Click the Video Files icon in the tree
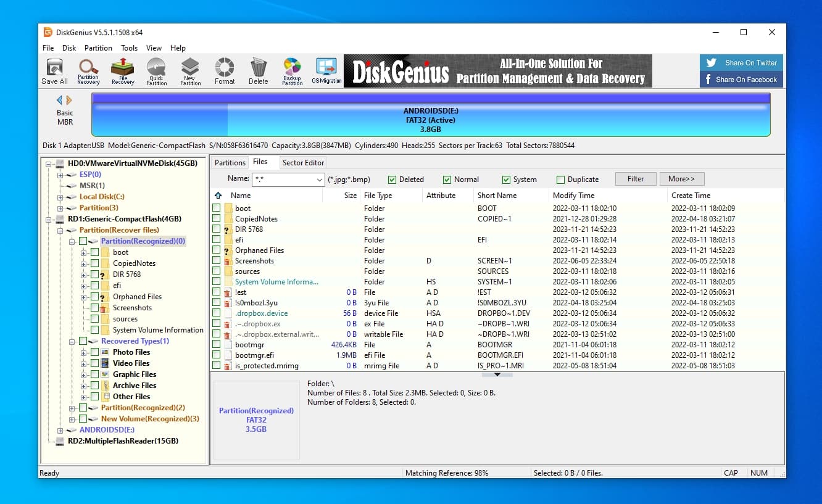Screen dimensions: 822x504 click(x=105, y=363)
